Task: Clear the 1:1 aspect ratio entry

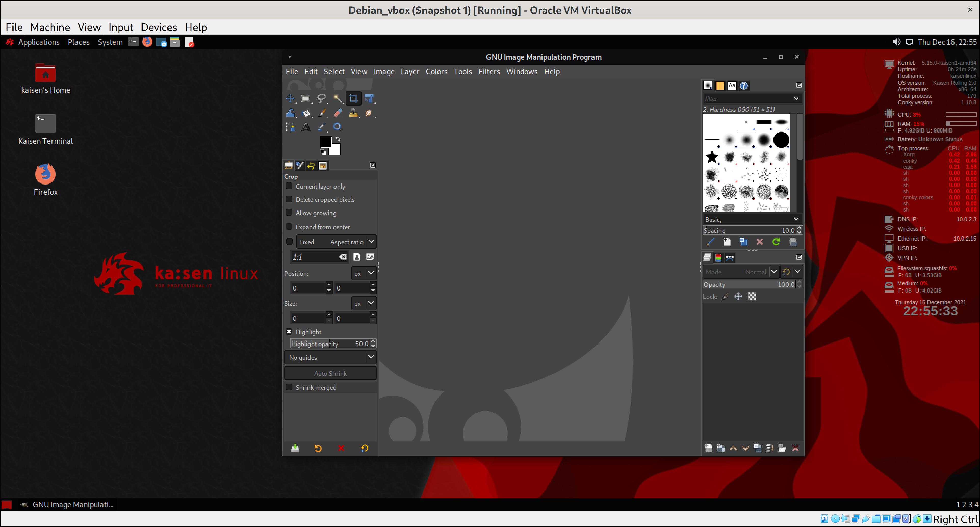Action: (343, 257)
